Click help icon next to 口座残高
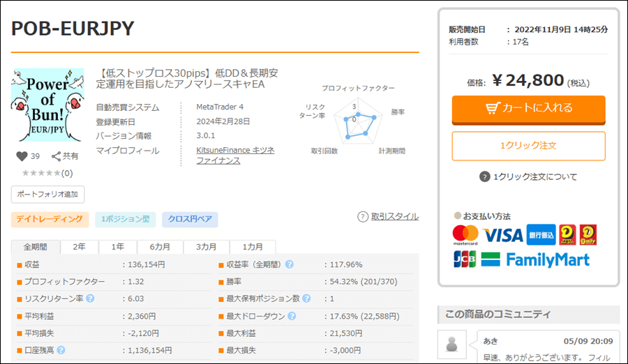 (61, 350)
